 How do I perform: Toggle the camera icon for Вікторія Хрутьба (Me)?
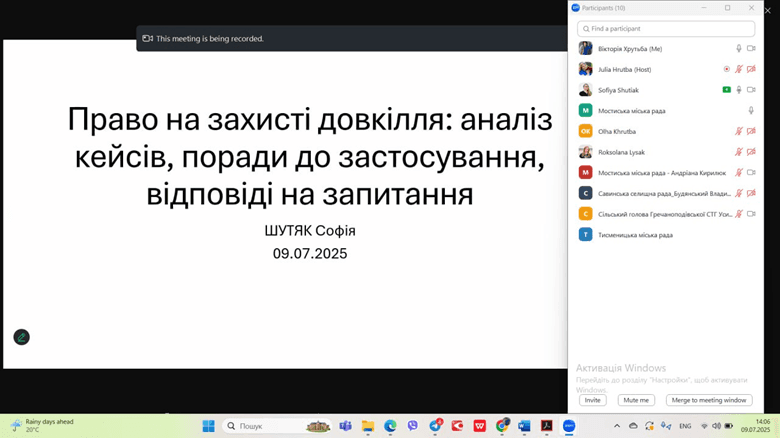(x=751, y=48)
